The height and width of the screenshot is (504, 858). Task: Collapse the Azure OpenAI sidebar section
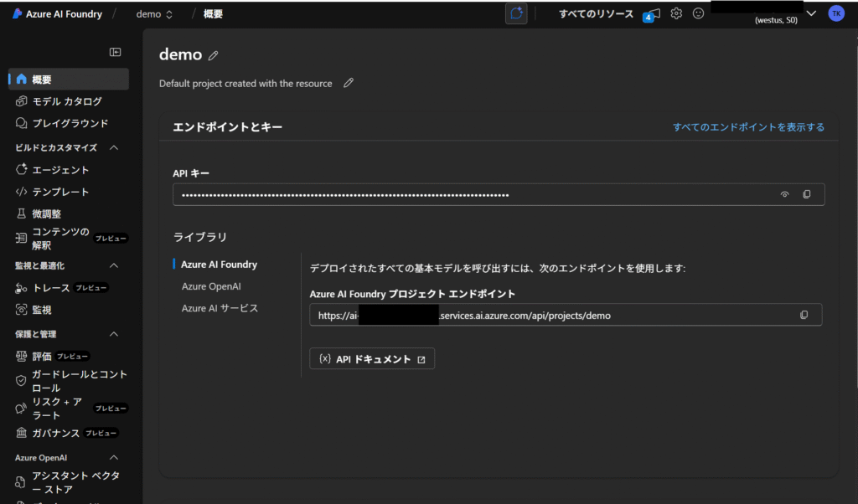pyautogui.click(x=114, y=458)
